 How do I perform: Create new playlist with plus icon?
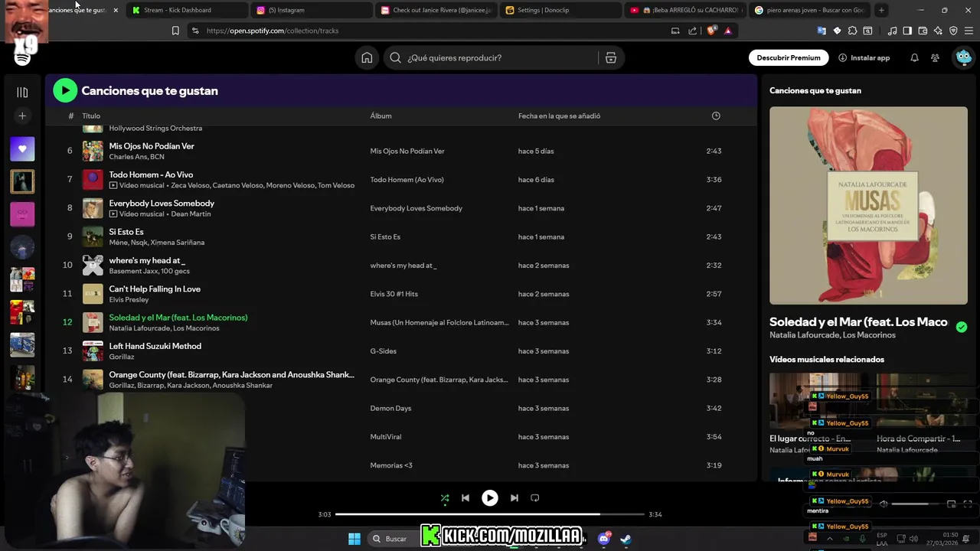pyautogui.click(x=22, y=116)
